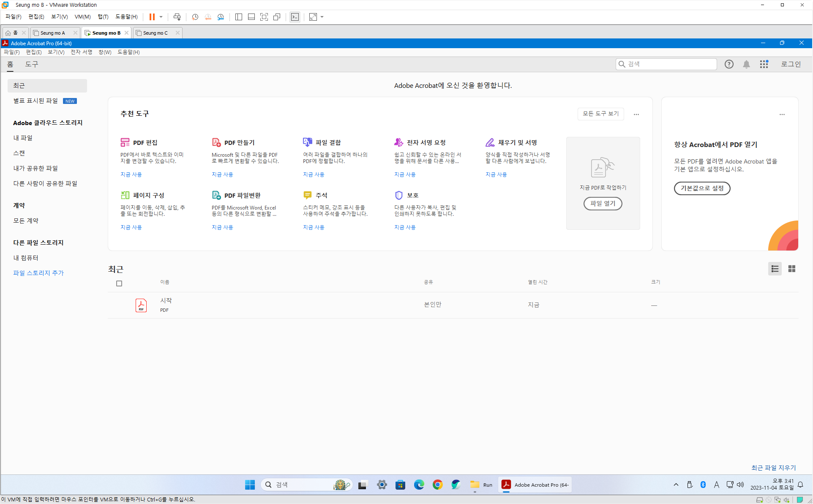
Task: Switch to the 도구 tab
Action: pos(32,64)
